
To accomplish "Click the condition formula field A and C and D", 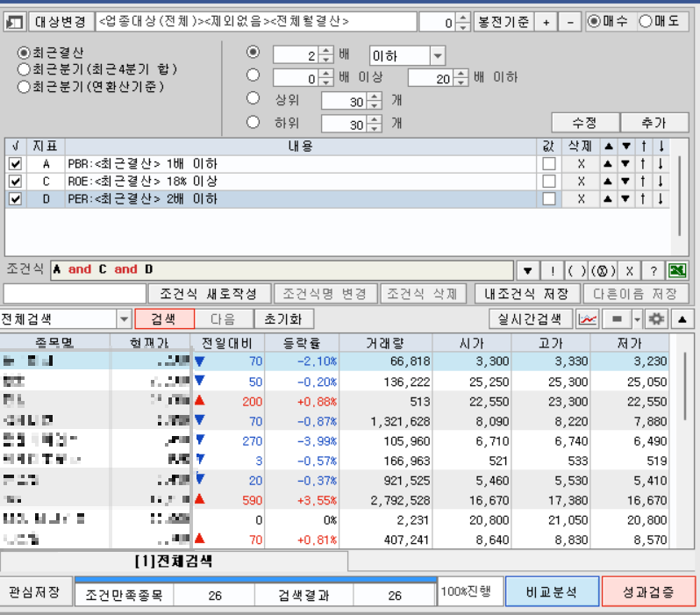I will coord(282,269).
